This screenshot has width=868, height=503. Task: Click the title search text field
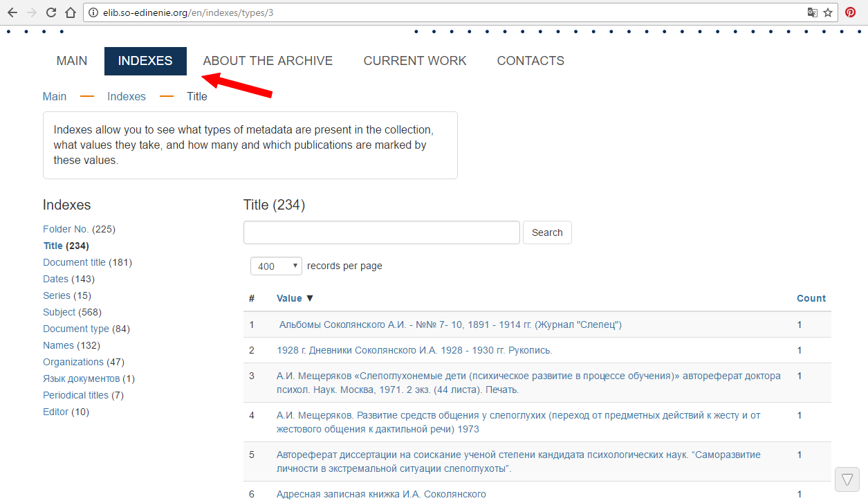pos(381,232)
